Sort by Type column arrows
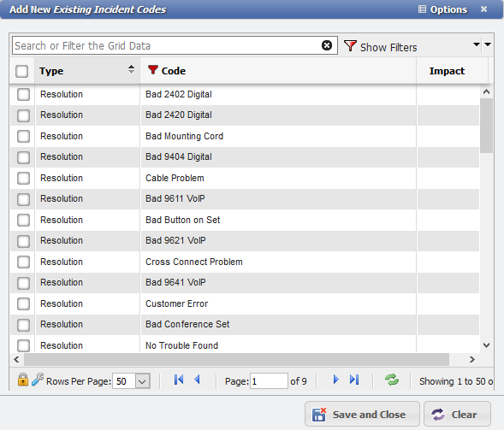 pos(131,69)
